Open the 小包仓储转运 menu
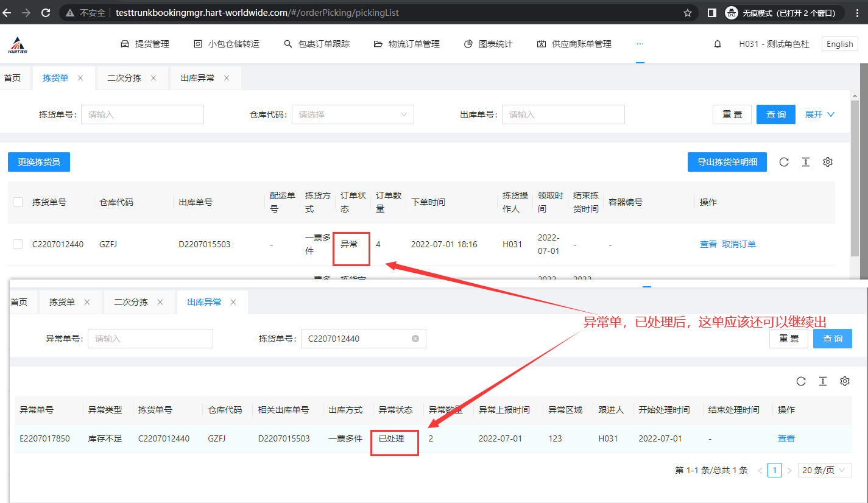Viewport: 868px width, 503px height. (x=226, y=44)
